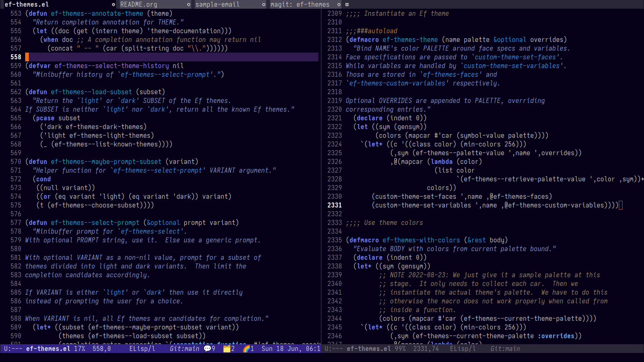Click ef-themes.el buffer name in left mode line
This screenshot has width=644, height=362.
tap(48, 349)
